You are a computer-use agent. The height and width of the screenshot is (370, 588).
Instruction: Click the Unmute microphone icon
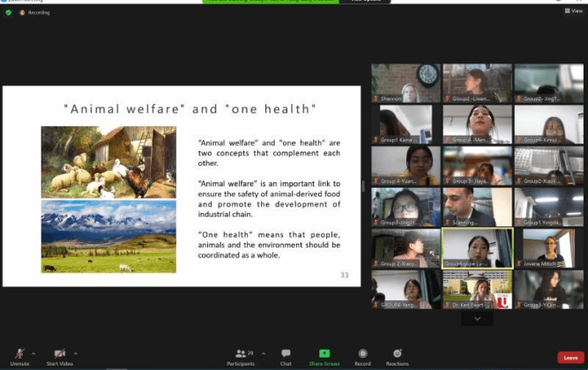tap(19, 354)
